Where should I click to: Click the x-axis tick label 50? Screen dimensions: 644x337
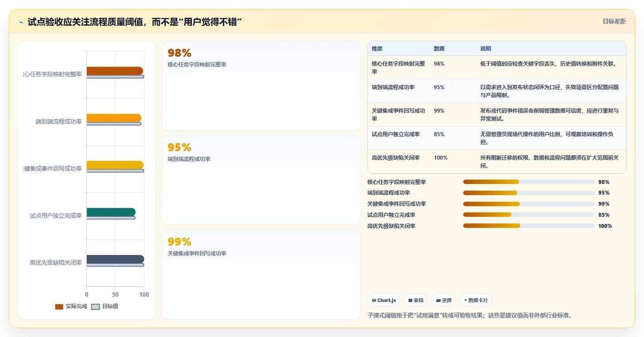(x=115, y=294)
